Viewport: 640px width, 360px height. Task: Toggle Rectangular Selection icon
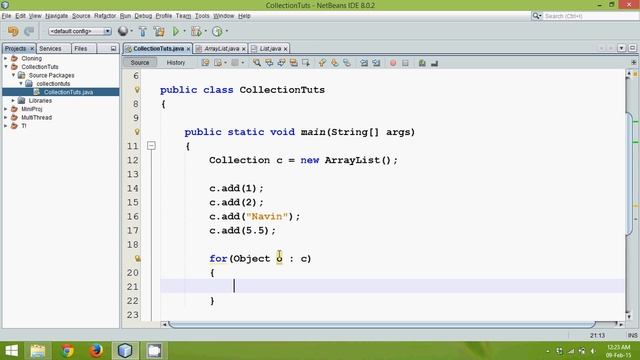306,63
